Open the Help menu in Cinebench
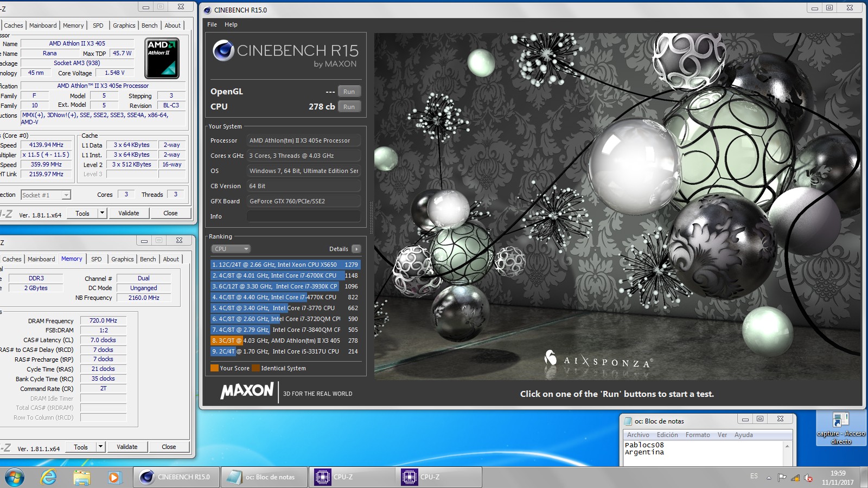 231,24
